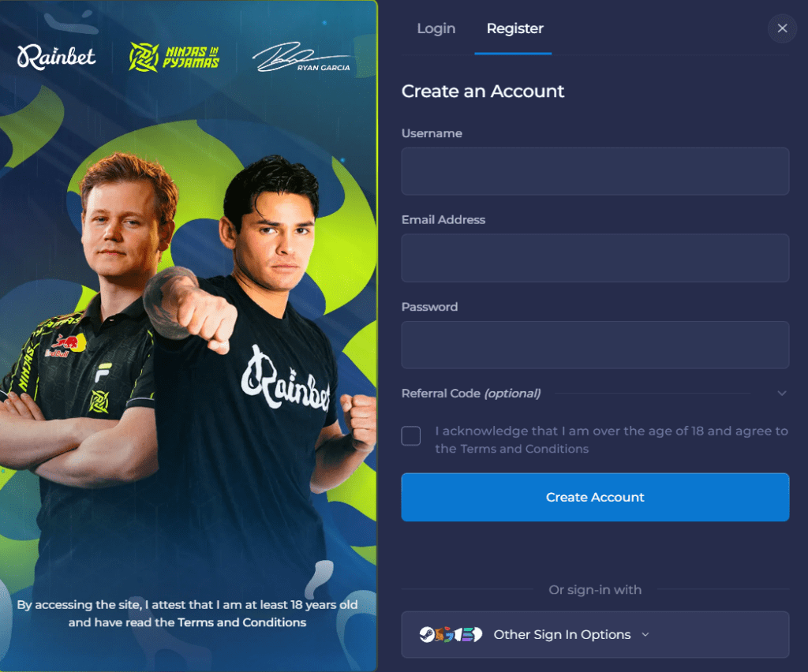Focus the Email Address input field
Image resolution: width=808 pixels, height=672 pixels.
pos(595,258)
